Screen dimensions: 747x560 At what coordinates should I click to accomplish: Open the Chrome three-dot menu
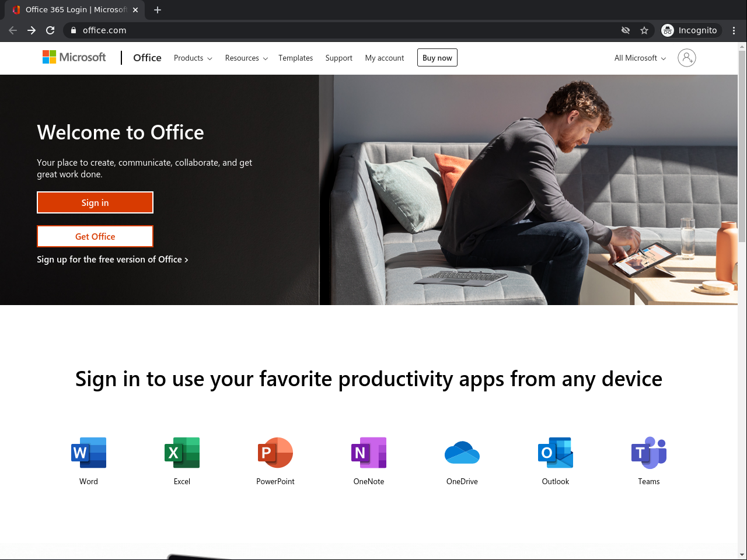click(734, 30)
